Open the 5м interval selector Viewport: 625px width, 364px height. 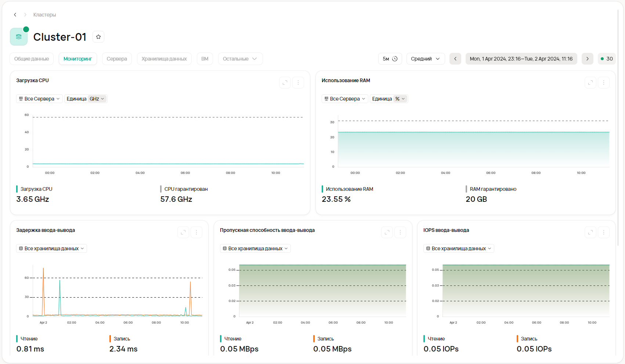(390, 59)
